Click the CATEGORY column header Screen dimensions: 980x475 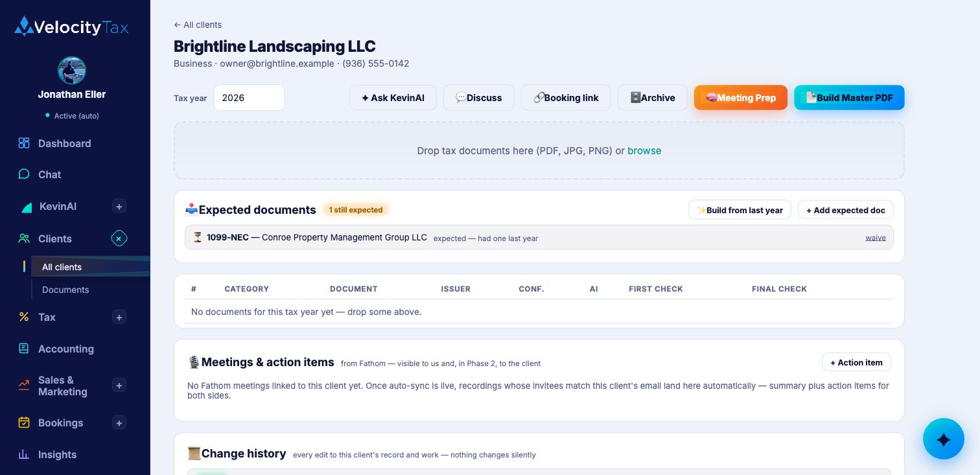click(x=246, y=289)
